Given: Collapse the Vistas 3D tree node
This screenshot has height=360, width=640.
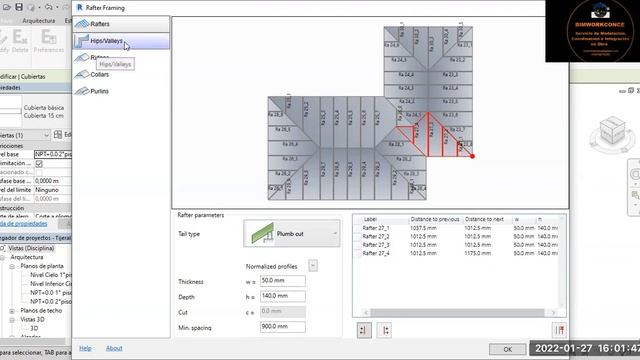Looking at the screenshot, I should [x=12, y=320].
